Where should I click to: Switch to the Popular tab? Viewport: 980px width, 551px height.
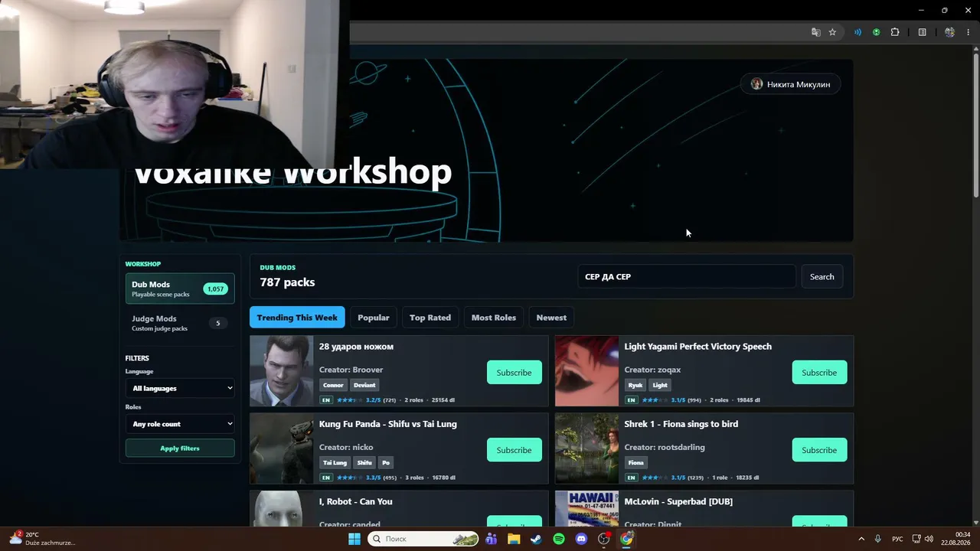(374, 318)
